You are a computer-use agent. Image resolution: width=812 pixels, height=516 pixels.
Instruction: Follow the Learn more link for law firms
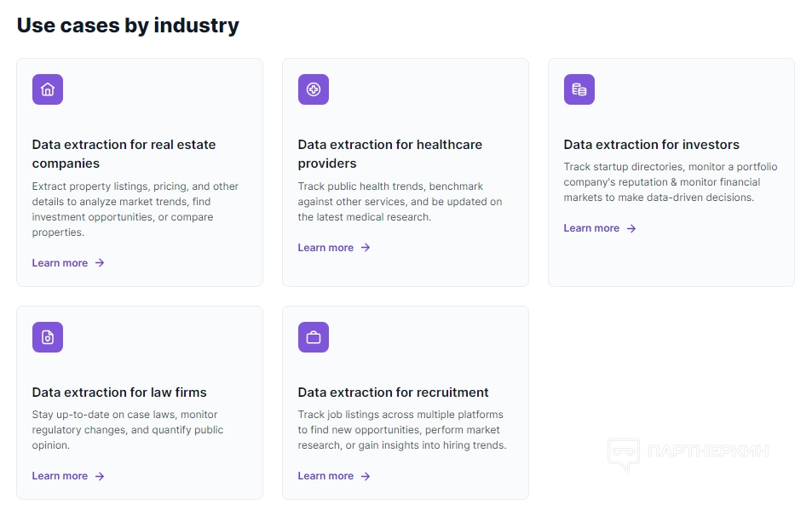click(60, 476)
